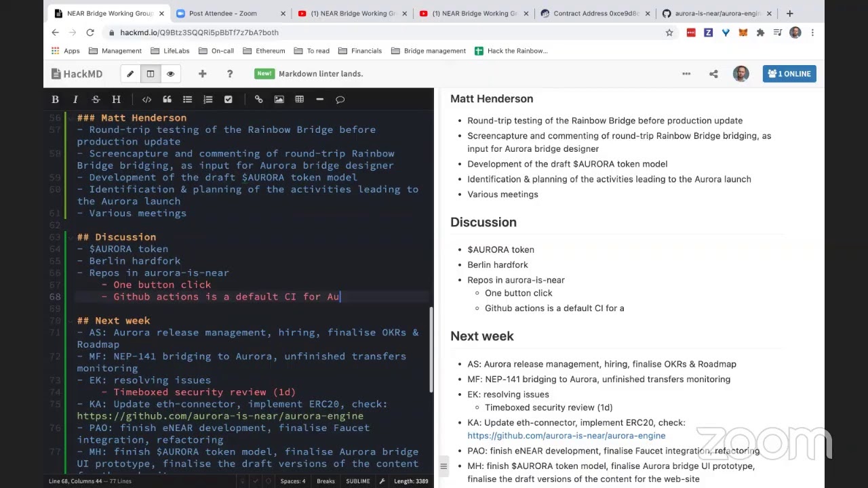Viewport: 868px width, 488px height.
Task: Open HackMD more options ellipsis
Action: (x=686, y=74)
